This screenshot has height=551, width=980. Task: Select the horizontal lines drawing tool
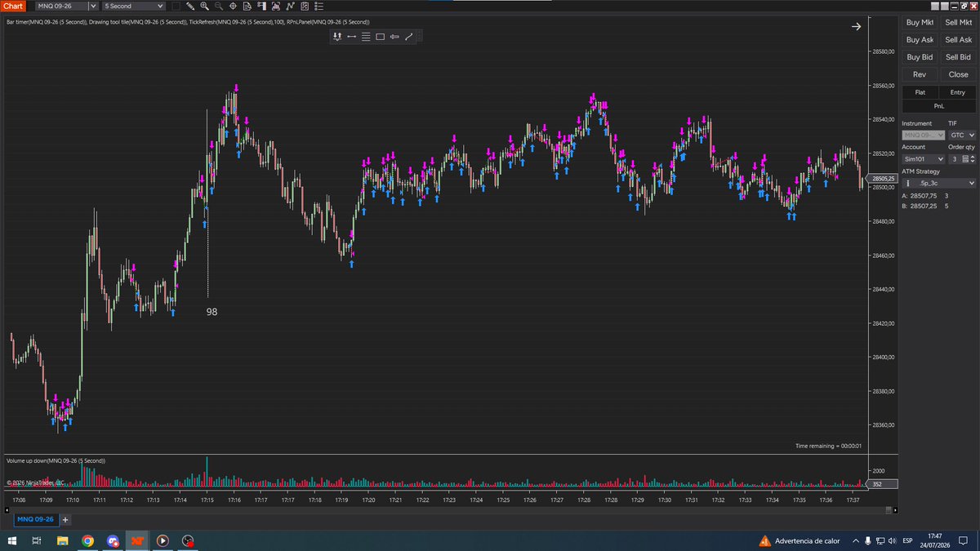point(366,36)
